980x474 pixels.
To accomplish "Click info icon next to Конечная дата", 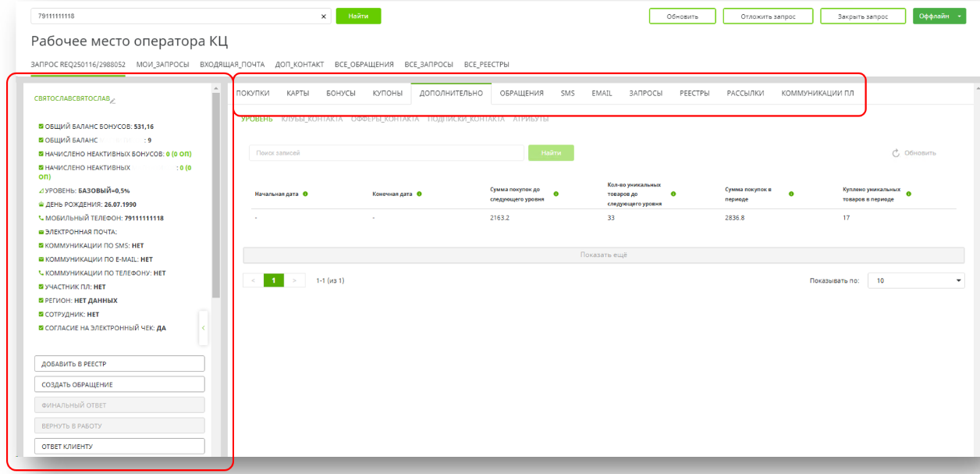I will point(419,194).
